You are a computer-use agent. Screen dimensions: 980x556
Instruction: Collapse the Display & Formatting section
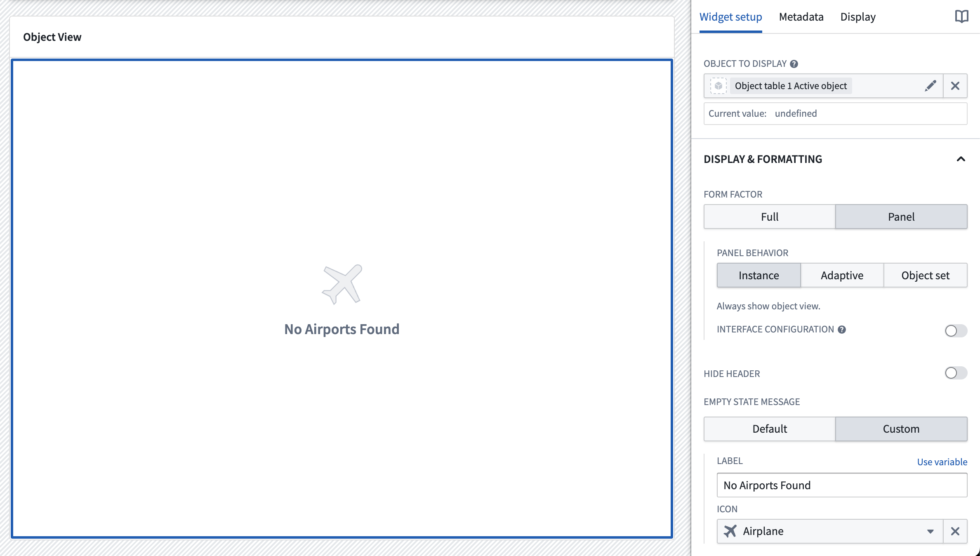click(x=961, y=159)
